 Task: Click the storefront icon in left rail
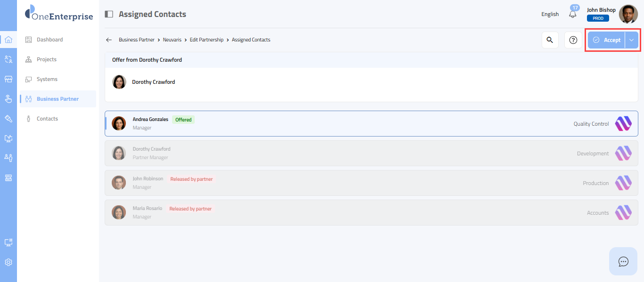point(8,79)
